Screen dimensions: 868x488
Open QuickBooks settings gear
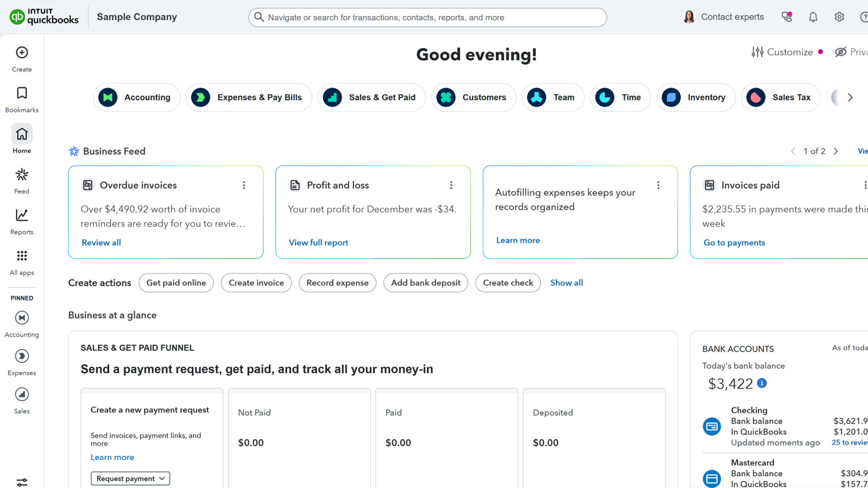click(x=839, y=17)
